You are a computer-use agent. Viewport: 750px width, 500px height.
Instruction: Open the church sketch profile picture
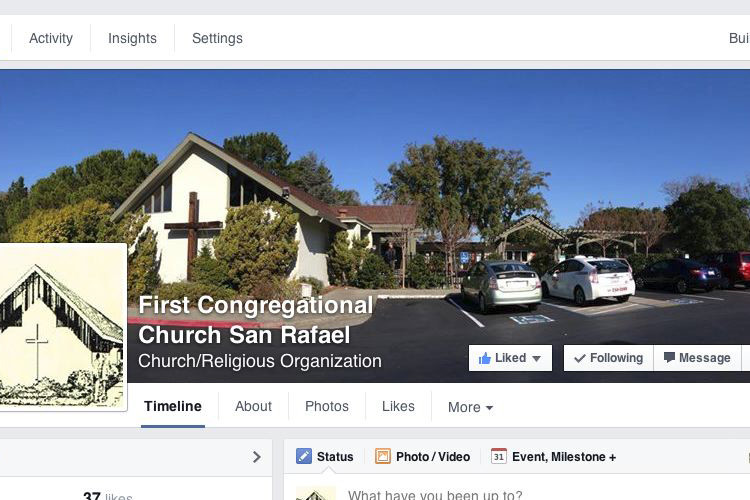click(x=62, y=327)
